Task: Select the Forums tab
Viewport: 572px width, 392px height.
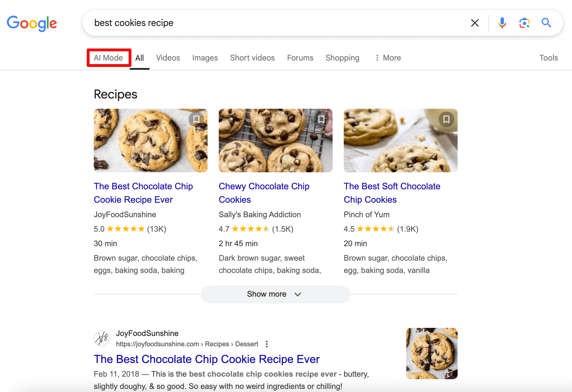Action: click(300, 58)
